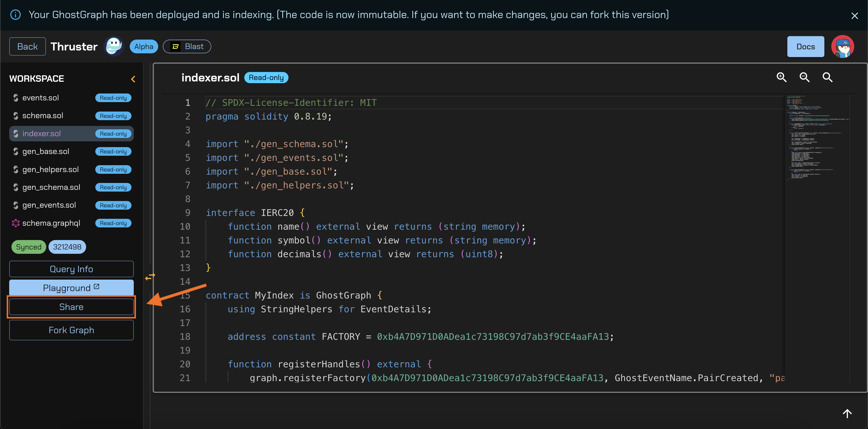Click the panel resize swap arrows icon

(x=150, y=277)
